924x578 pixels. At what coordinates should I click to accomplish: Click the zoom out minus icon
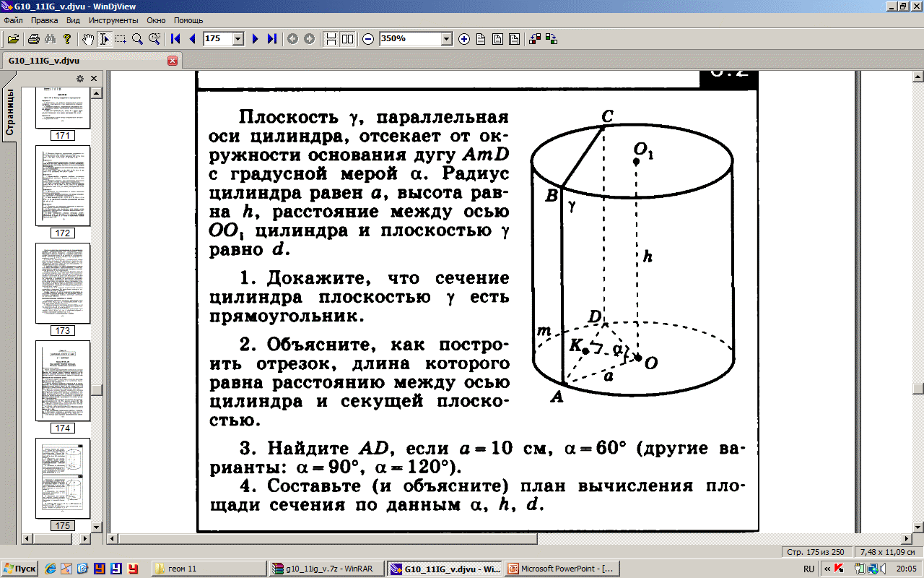click(x=368, y=39)
